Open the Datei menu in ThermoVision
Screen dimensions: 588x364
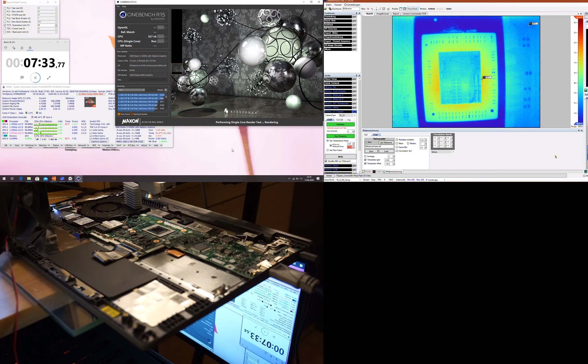tap(328, 5)
